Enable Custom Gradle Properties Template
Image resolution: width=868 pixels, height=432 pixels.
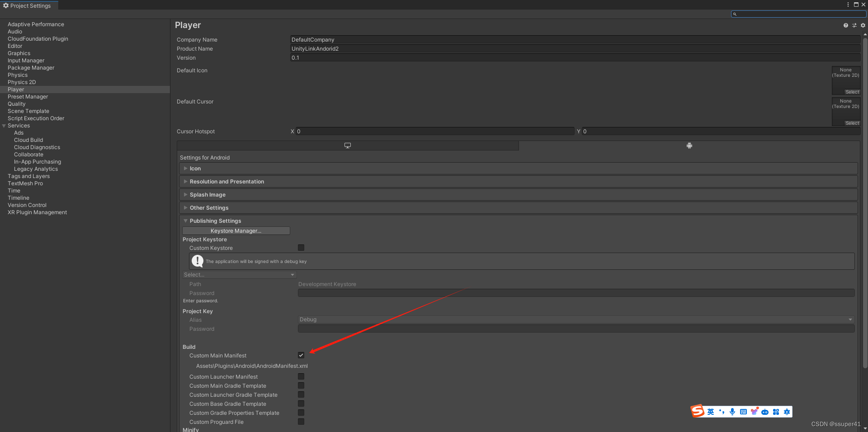click(x=301, y=413)
